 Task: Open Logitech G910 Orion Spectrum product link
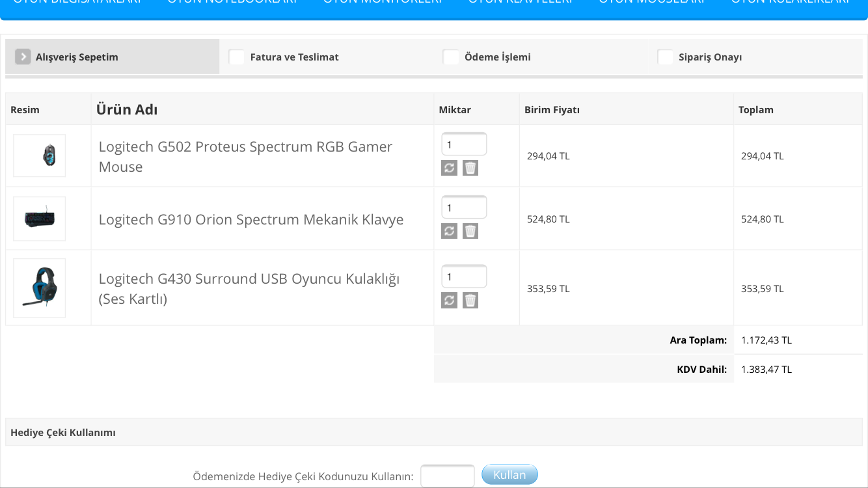[x=251, y=219]
